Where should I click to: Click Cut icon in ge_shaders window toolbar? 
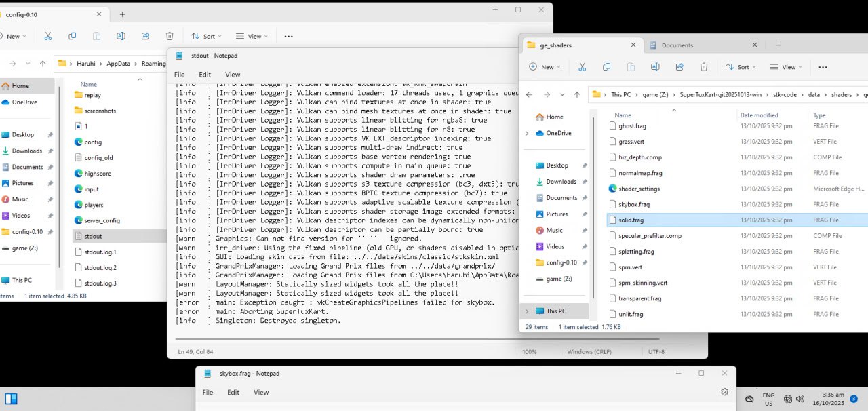[582, 67]
